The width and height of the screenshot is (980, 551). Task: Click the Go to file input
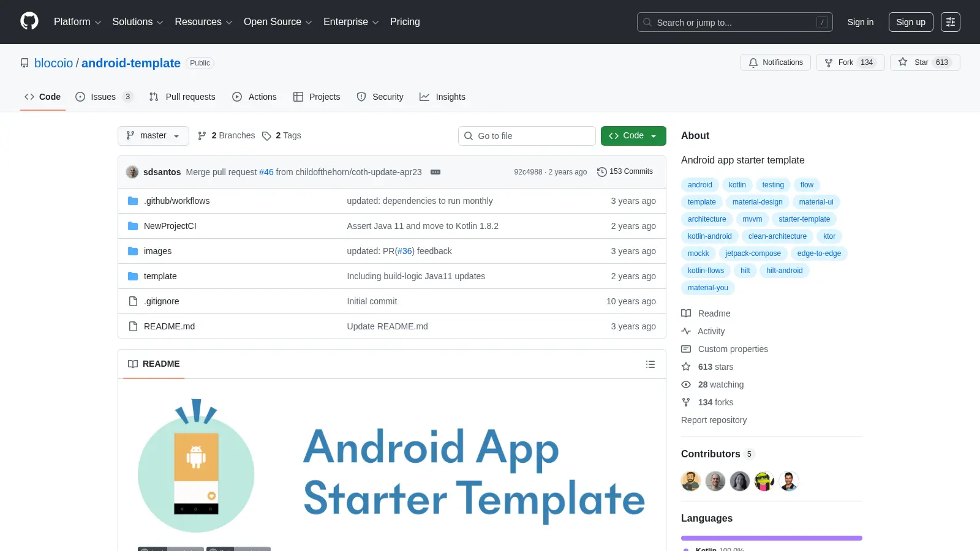527,136
